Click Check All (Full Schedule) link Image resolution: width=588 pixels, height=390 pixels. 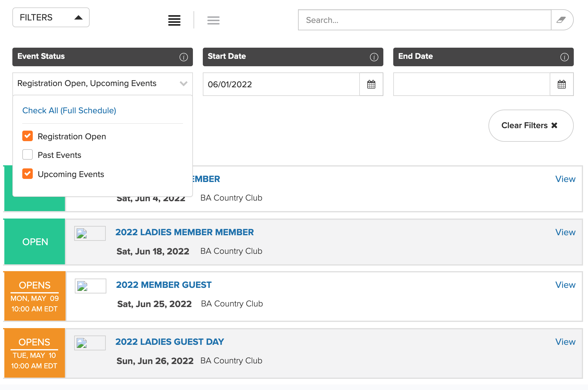point(69,110)
